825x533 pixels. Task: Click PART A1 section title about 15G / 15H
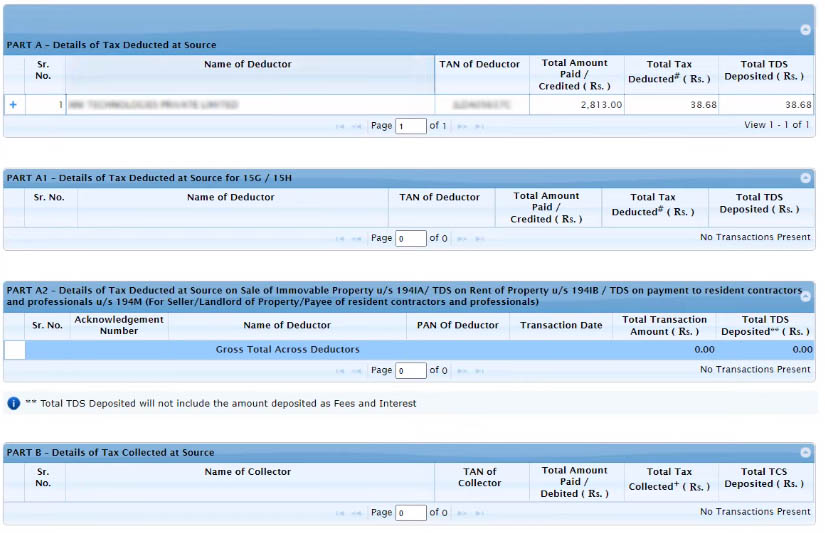pyautogui.click(x=149, y=178)
